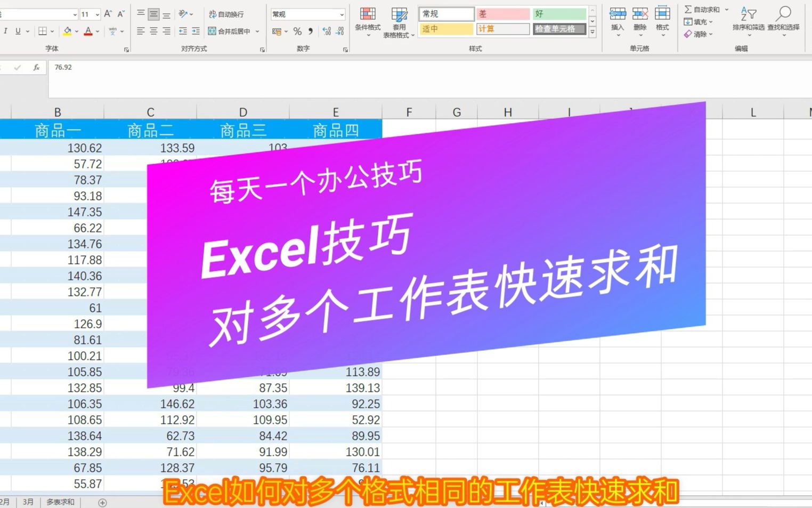Select the 商品一 header cell
The width and height of the screenshot is (812, 508).
[58, 130]
